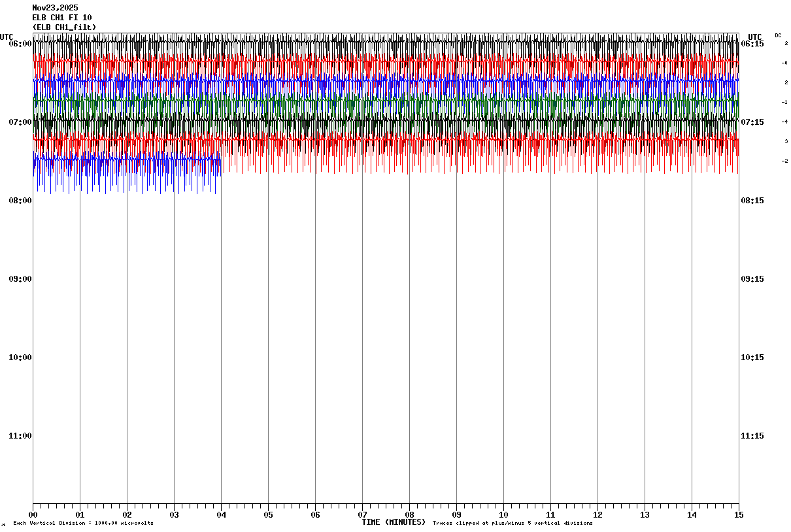Viewport: 791px width, 532px height.
Task: Click the Nov23,2025 date label
Action: point(55,8)
